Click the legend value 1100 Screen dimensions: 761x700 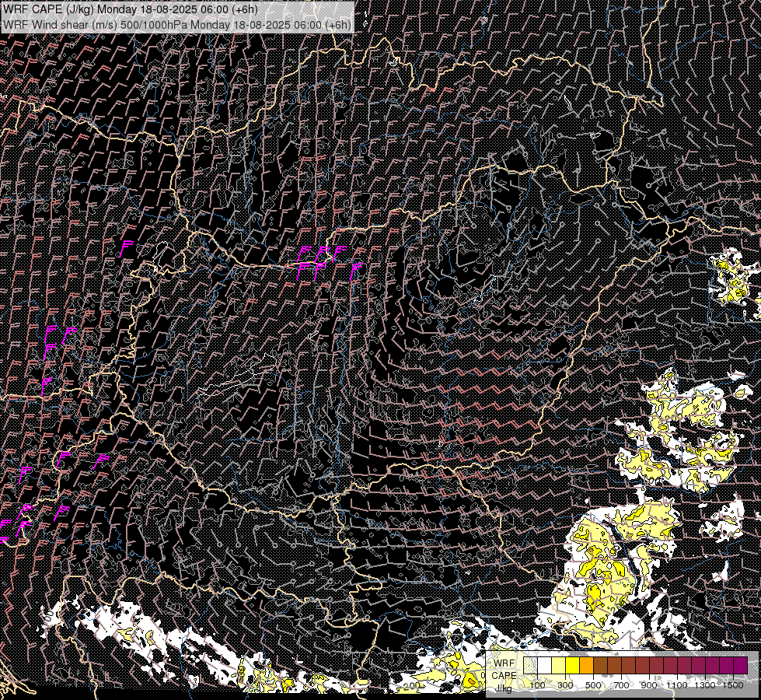coord(677,685)
